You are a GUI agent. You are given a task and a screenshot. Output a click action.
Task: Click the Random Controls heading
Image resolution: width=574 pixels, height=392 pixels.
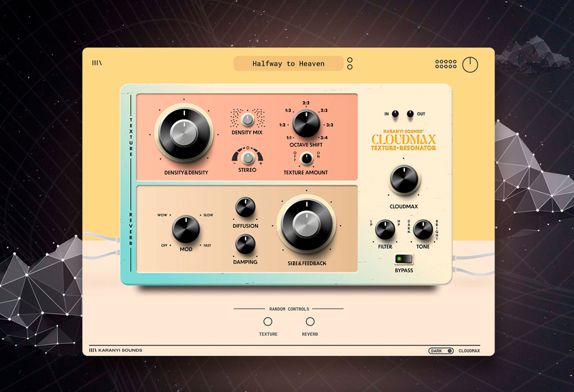(288, 309)
